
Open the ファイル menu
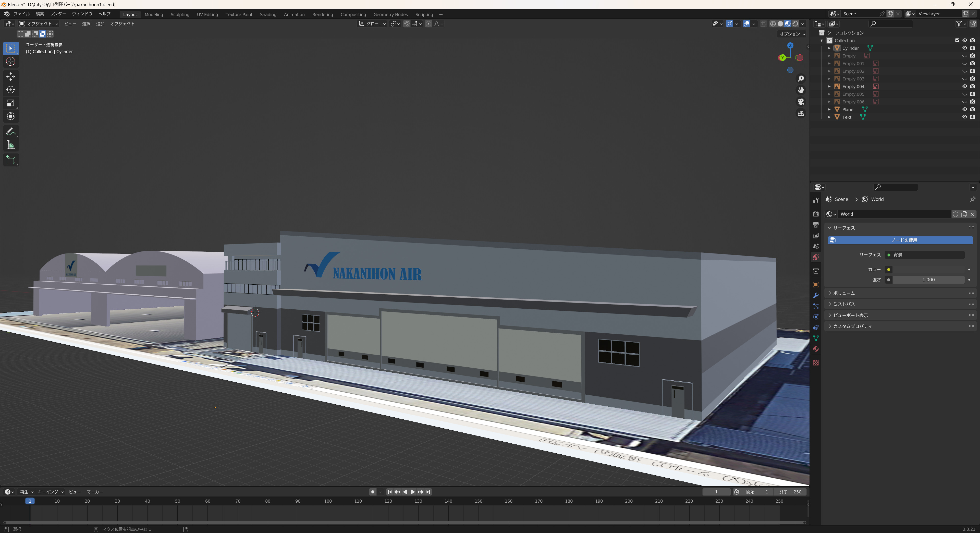(22, 14)
